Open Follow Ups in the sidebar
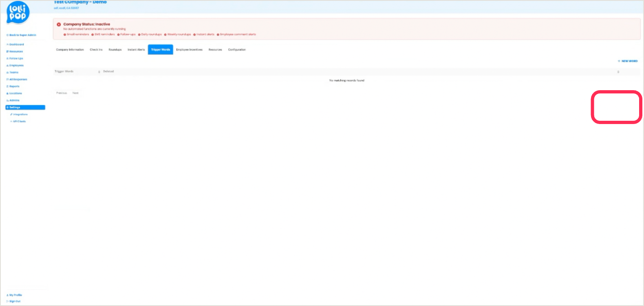The height and width of the screenshot is (306, 644). tap(15, 58)
